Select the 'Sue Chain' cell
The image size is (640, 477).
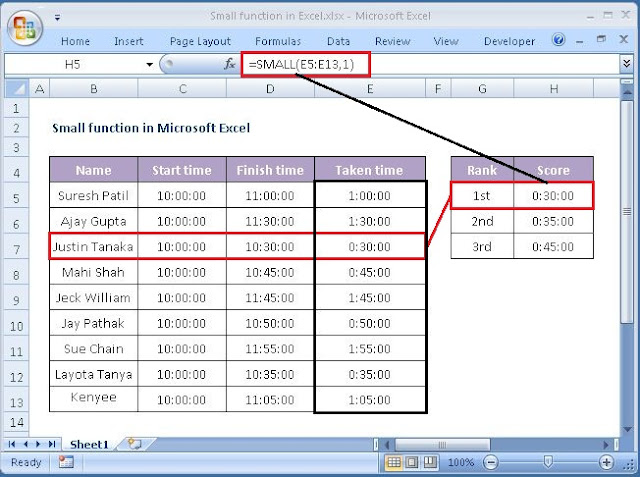point(93,348)
